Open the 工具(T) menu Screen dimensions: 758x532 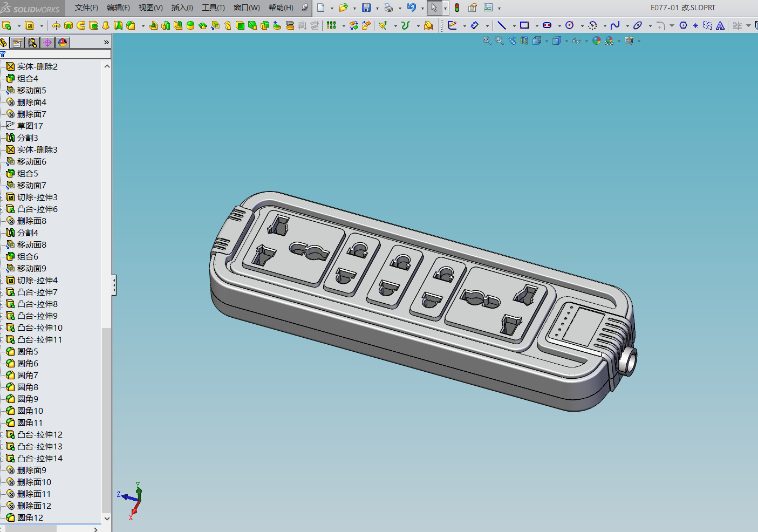pyautogui.click(x=213, y=8)
